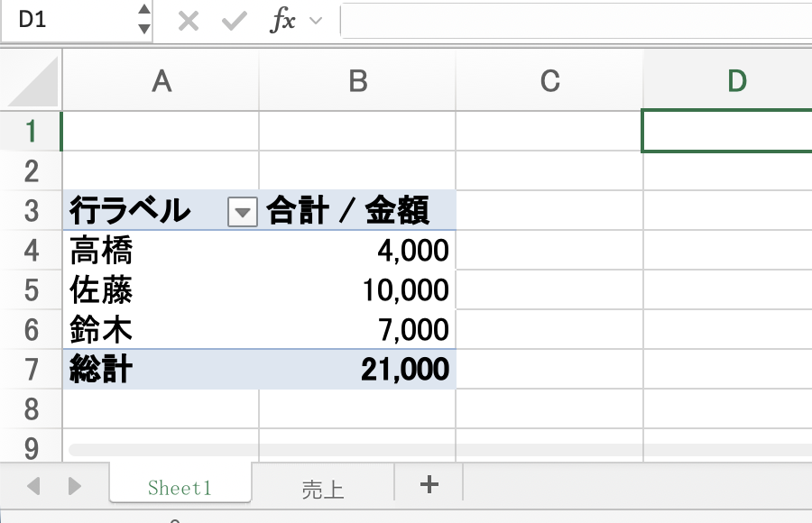
Task: Go to next sheet tab arrow
Action: click(75, 486)
